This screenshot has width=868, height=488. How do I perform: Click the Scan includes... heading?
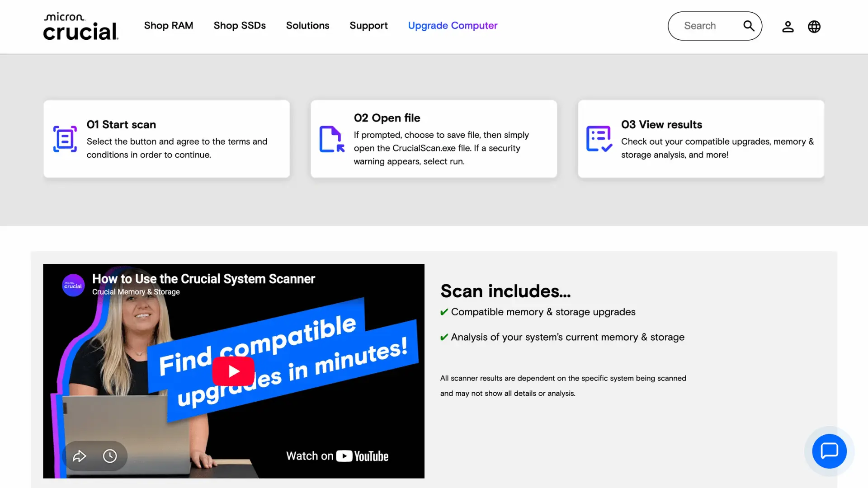point(505,291)
